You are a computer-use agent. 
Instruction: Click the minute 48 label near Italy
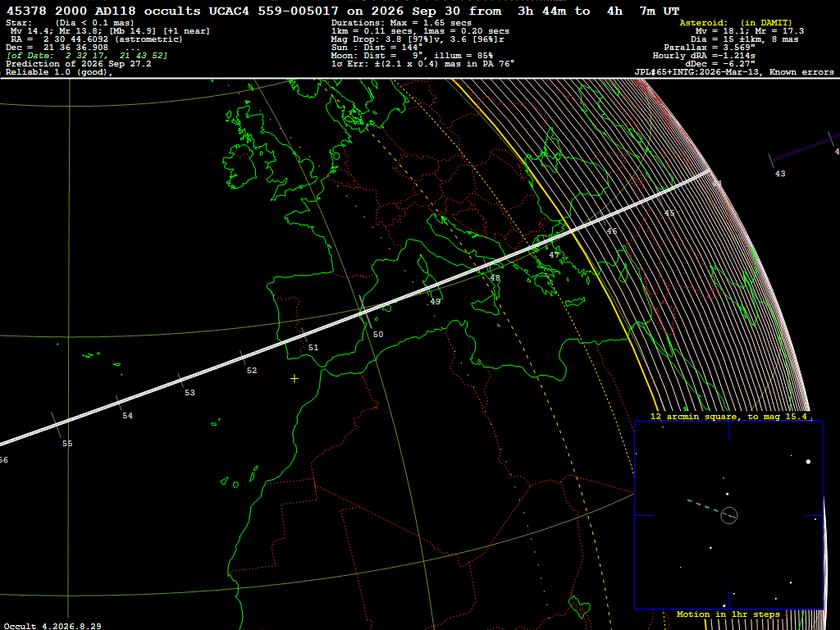tap(495, 278)
